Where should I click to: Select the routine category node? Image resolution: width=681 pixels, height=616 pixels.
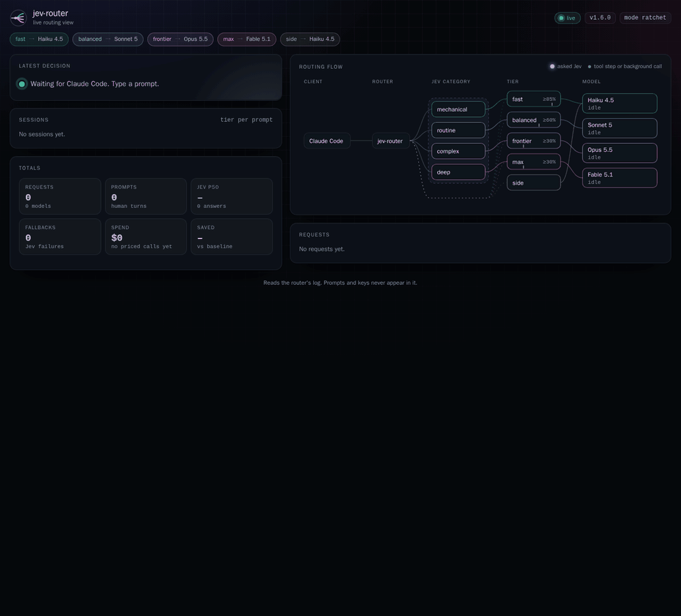[x=458, y=130]
